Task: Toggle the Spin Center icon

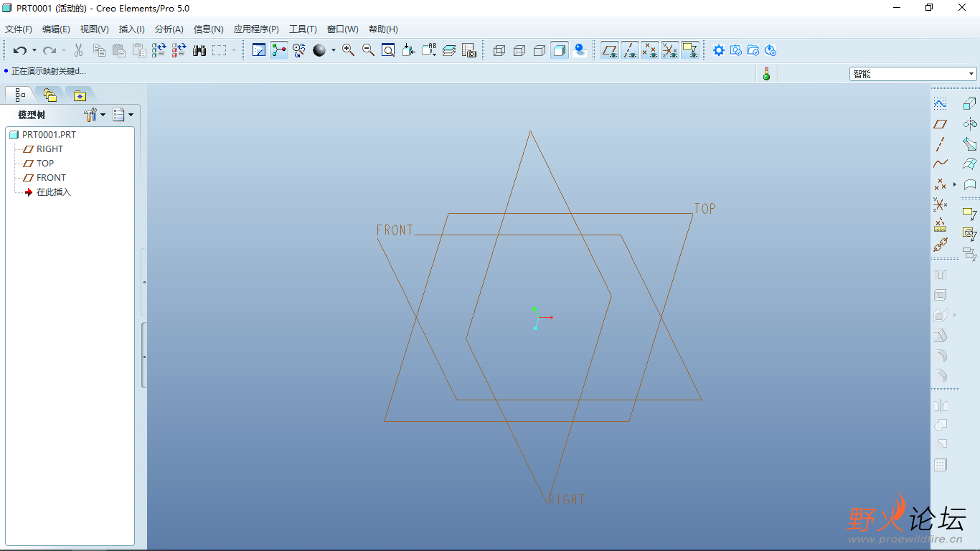Action: coord(279,50)
